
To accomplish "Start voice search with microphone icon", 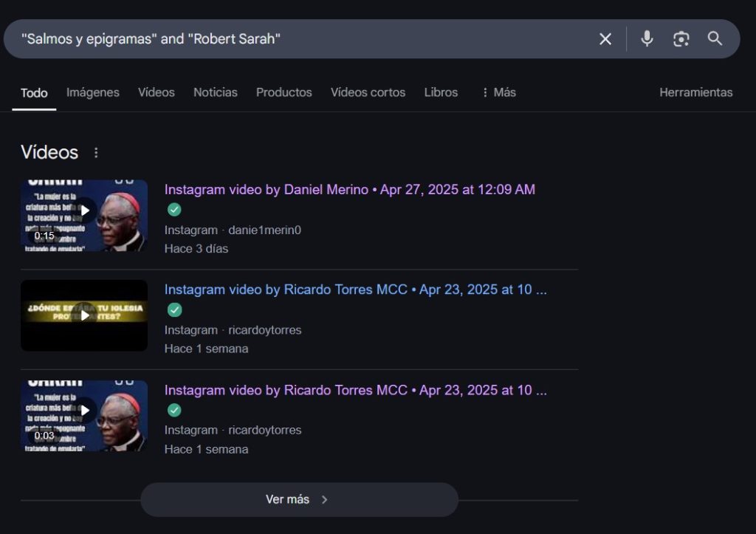I will pos(647,38).
